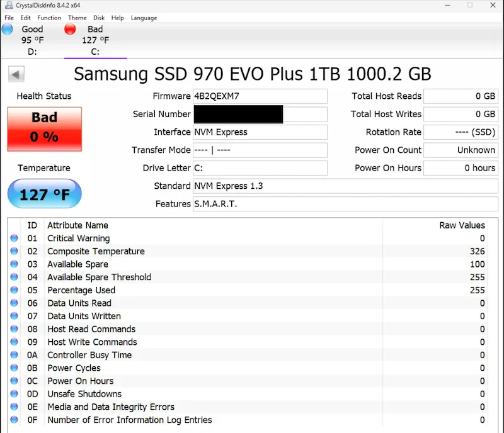Select the Bad C: drive tab
The image size is (504, 433).
(96, 40)
